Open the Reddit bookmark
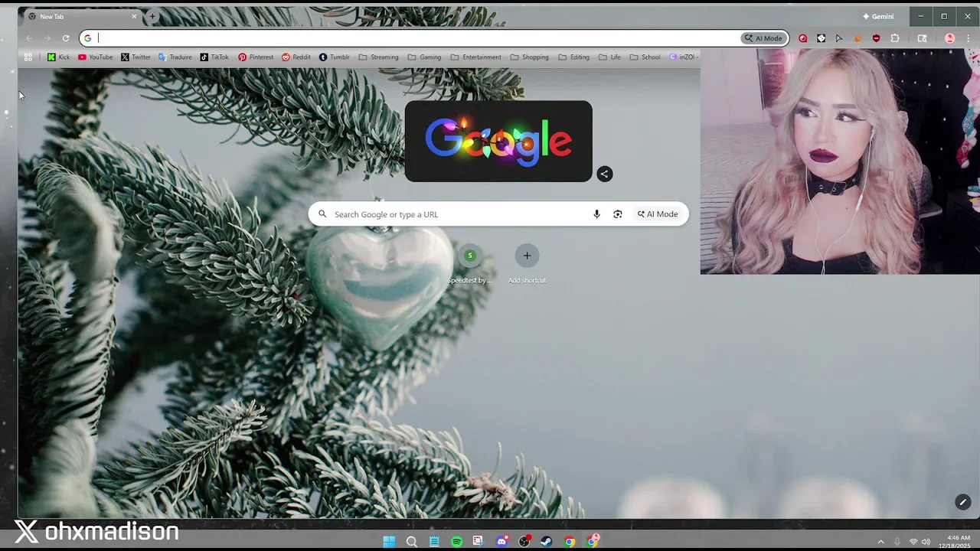 296,57
